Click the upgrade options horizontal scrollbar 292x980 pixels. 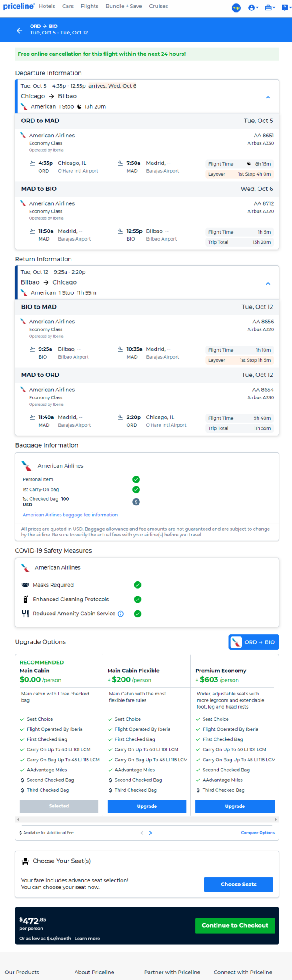coord(147,820)
